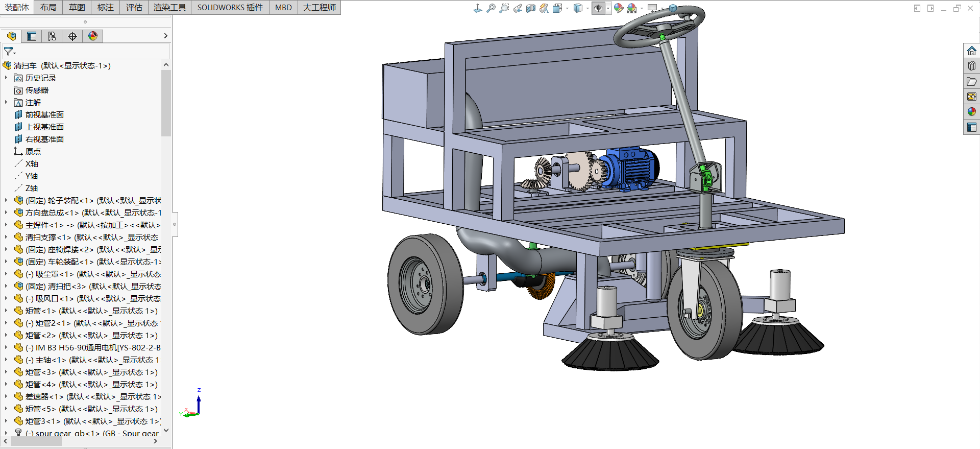Select 吸尘罩<1> component in tree
980x449 pixels.
tap(87, 274)
